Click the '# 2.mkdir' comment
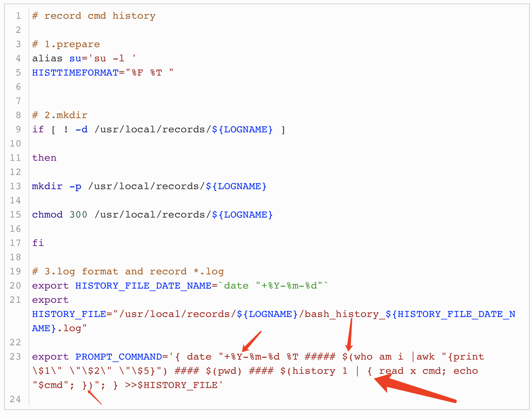Screen dimensions: 532x419 click(x=60, y=115)
